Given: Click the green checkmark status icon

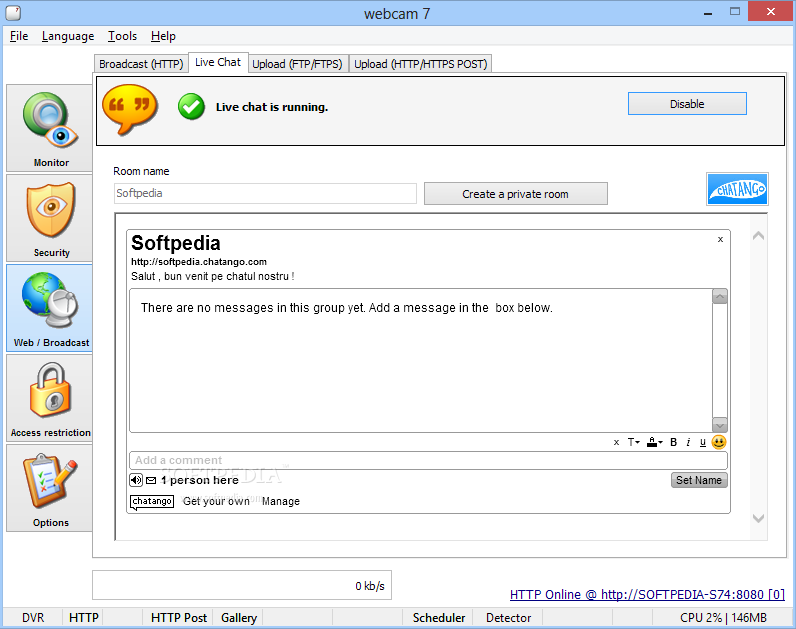Looking at the screenshot, I should tap(191, 107).
